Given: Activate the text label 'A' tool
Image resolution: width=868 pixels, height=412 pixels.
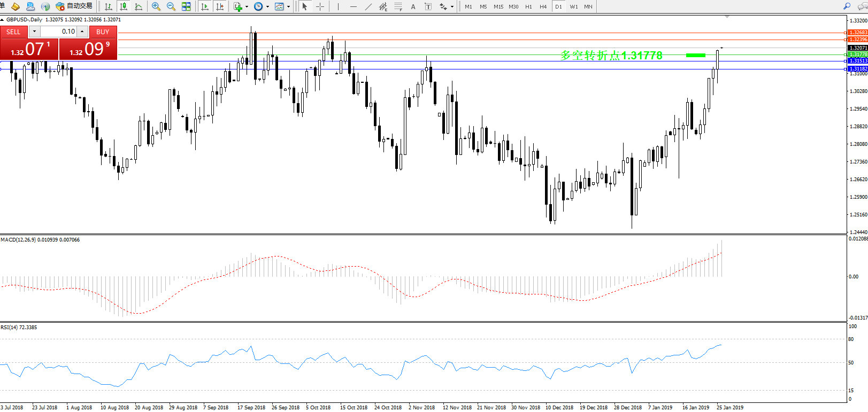Looking at the screenshot, I should tap(413, 6).
